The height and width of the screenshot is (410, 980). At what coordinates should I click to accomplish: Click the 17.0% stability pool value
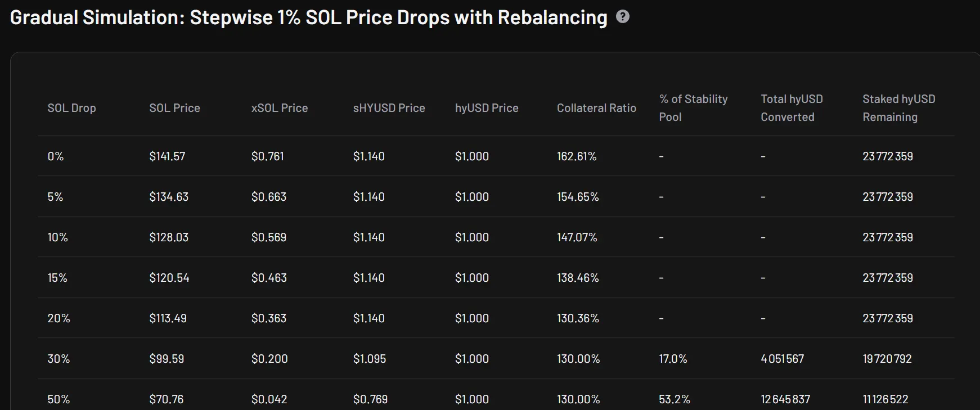coord(673,359)
